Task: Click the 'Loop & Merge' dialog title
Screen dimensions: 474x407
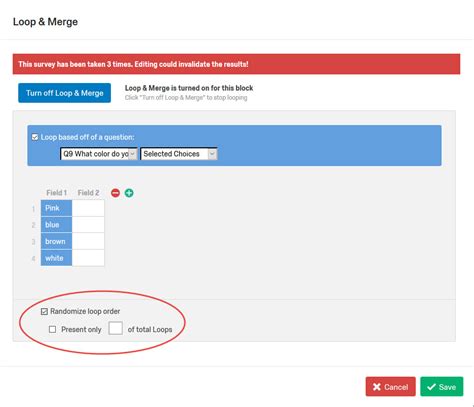Action: (45, 22)
